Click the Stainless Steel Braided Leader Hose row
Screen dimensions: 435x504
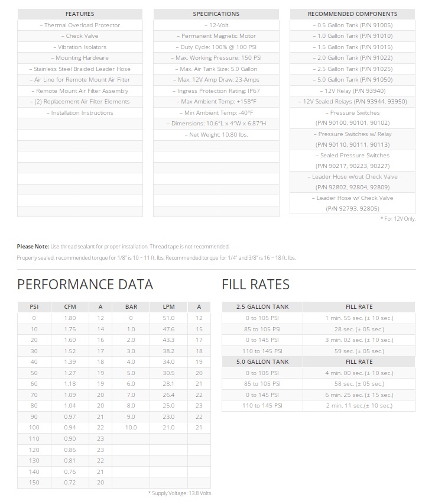(x=80, y=69)
